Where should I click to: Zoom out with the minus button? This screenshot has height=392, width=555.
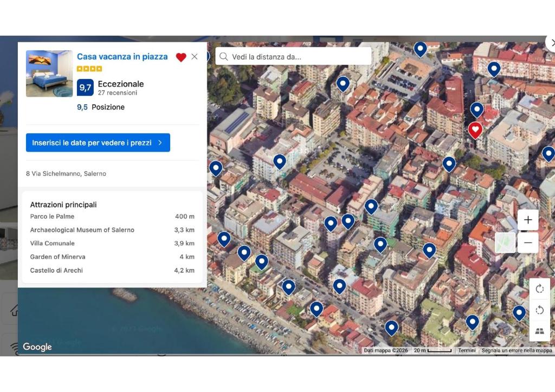coord(528,243)
